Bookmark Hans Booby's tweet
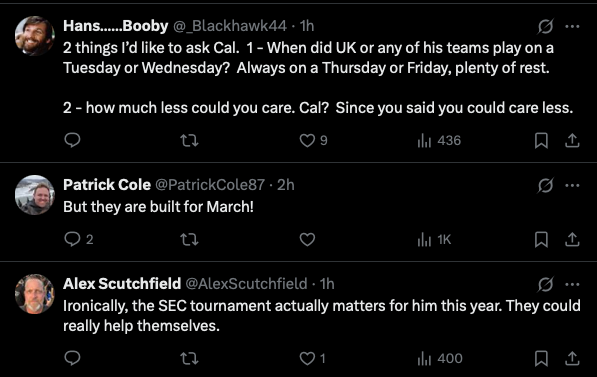 coord(541,141)
